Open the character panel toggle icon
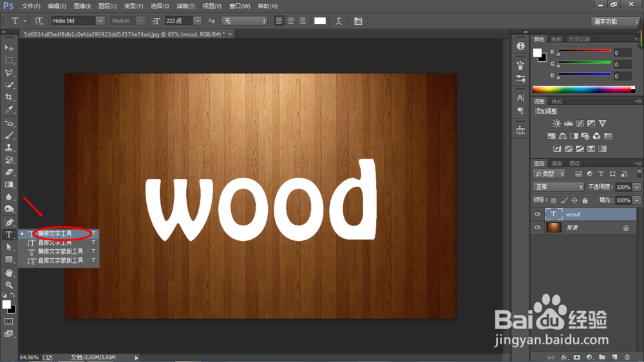Image resolution: width=644 pixels, height=362 pixels. coord(358,21)
